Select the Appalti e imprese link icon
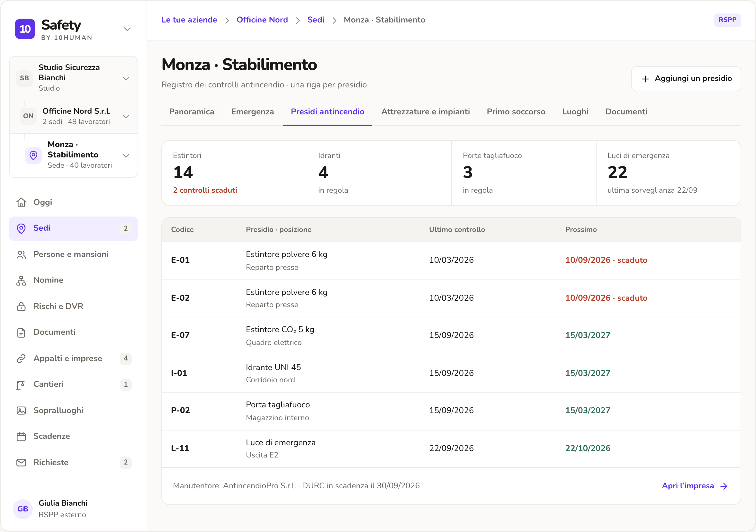 point(22,358)
